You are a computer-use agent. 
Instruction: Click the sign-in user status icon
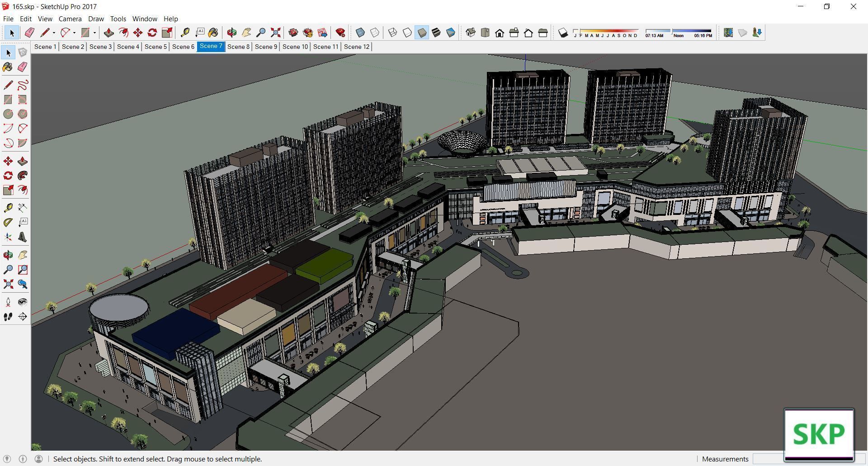pos(39,459)
